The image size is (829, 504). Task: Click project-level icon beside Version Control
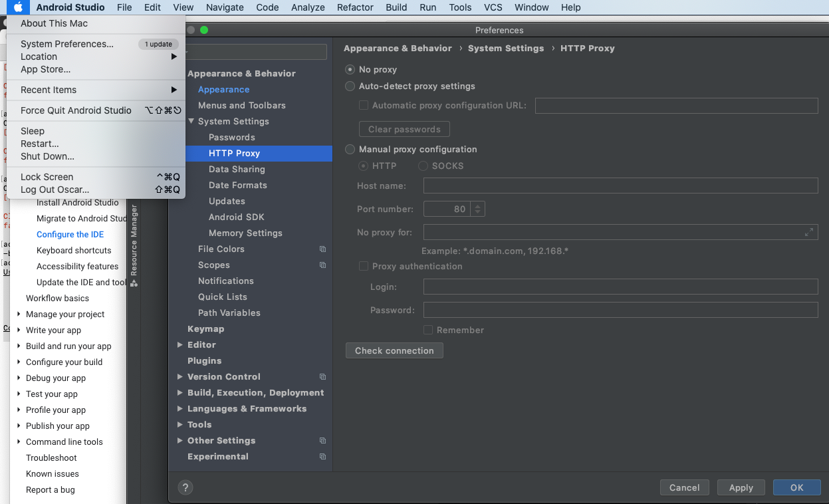pos(322,377)
